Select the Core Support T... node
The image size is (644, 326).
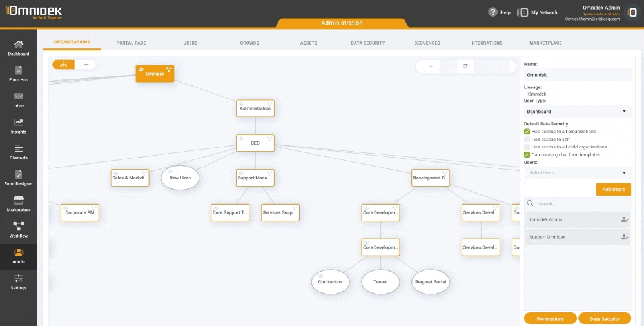pos(230,212)
